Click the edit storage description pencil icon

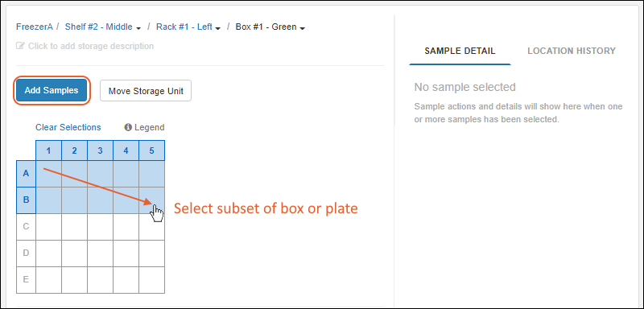(x=20, y=46)
